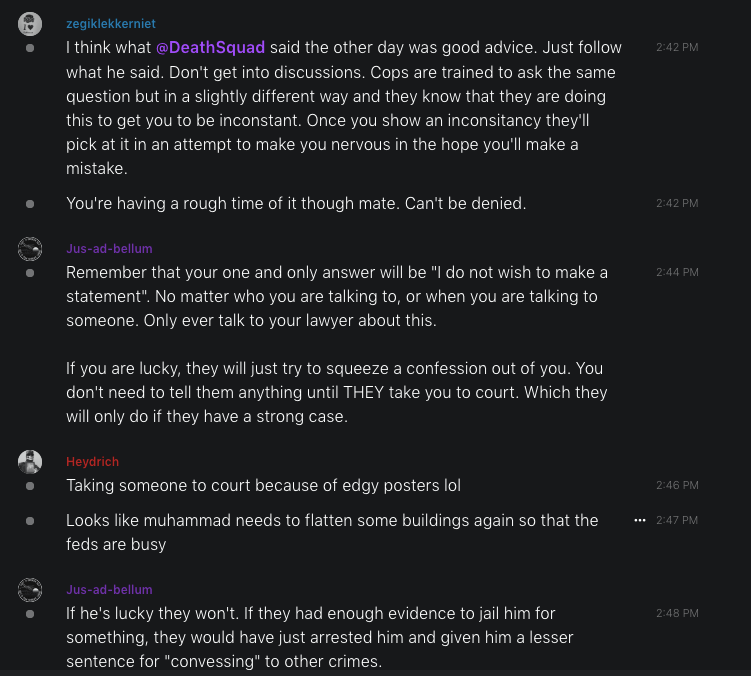Open Jus-ad-bellum avatar above the 'Remember that' message
Image resolution: width=751 pixels, height=676 pixels.
point(30,248)
